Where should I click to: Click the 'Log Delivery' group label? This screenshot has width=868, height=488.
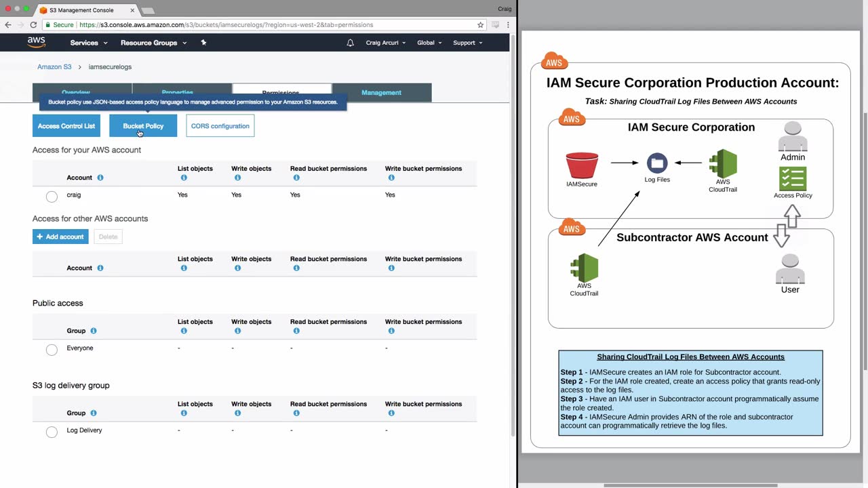tap(84, 430)
